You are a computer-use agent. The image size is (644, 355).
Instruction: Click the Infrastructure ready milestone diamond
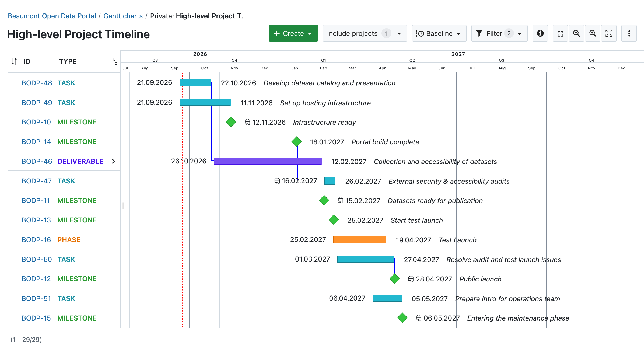point(231,122)
